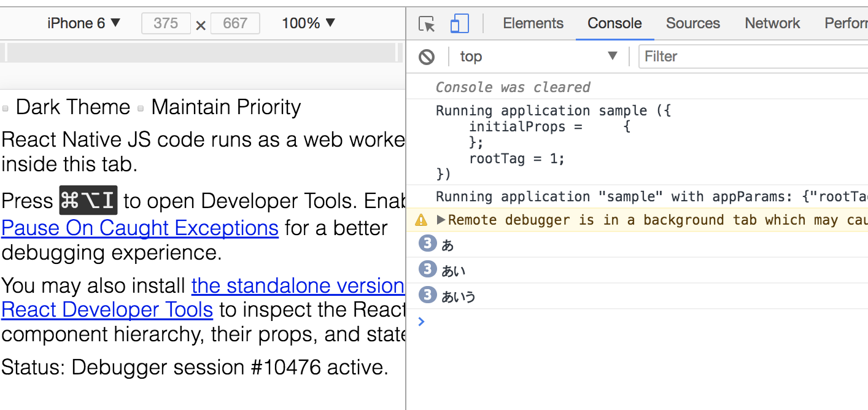Image resolution: width=868 pixels, height=410 pixels.
Task: Clear the console with the ban icon
Action: point(427,57)
